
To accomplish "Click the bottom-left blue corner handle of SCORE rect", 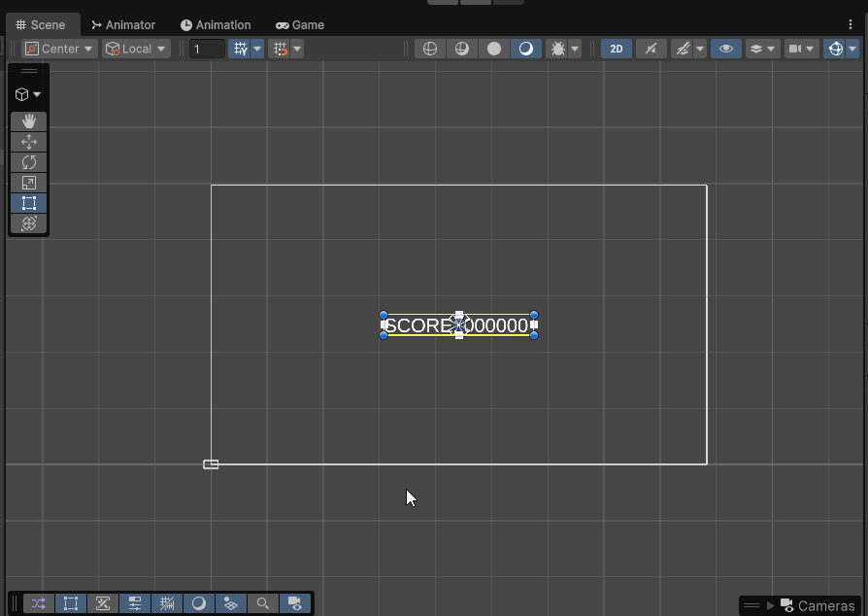I will 384,336.
